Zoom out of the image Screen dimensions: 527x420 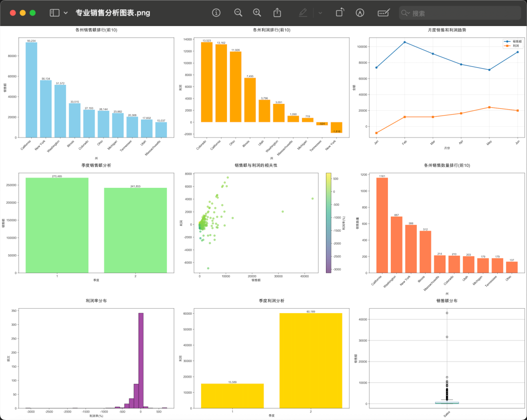(x=238, y=13)
